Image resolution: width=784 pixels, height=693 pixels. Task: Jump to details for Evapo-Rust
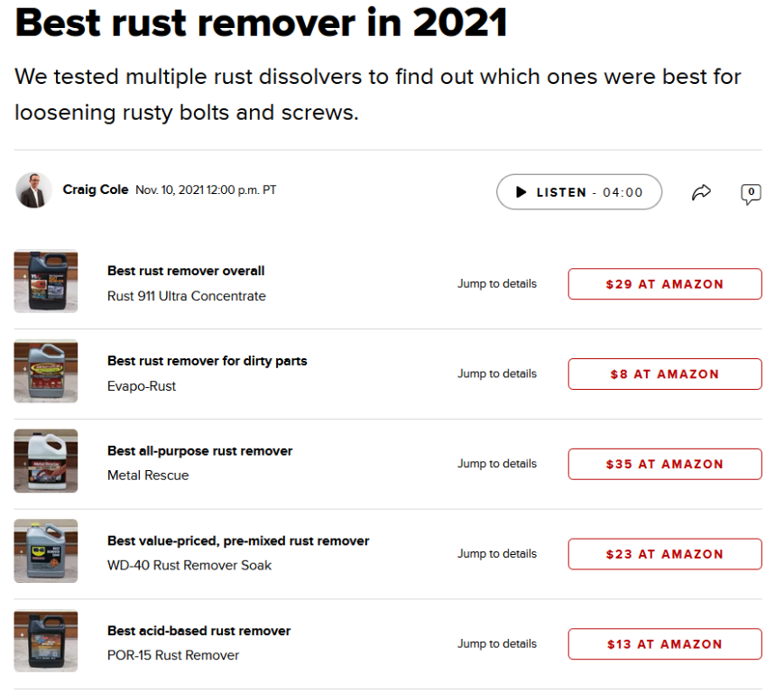496,374
